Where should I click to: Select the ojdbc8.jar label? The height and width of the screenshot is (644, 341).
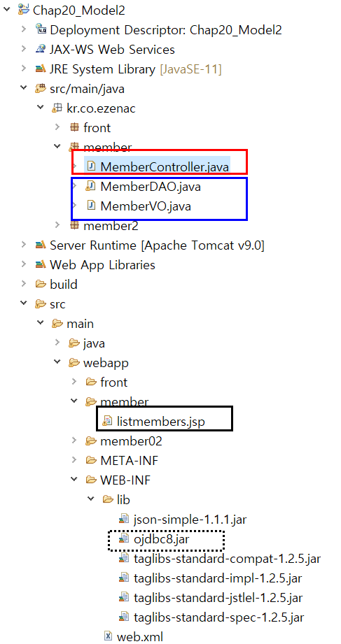click(x=162, y=539)
